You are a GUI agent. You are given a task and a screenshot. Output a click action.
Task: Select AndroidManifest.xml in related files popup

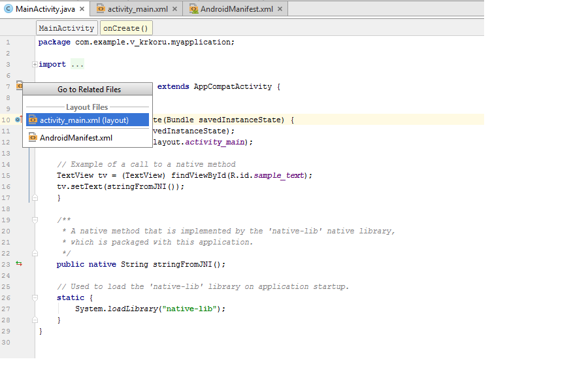click(88, 138)
